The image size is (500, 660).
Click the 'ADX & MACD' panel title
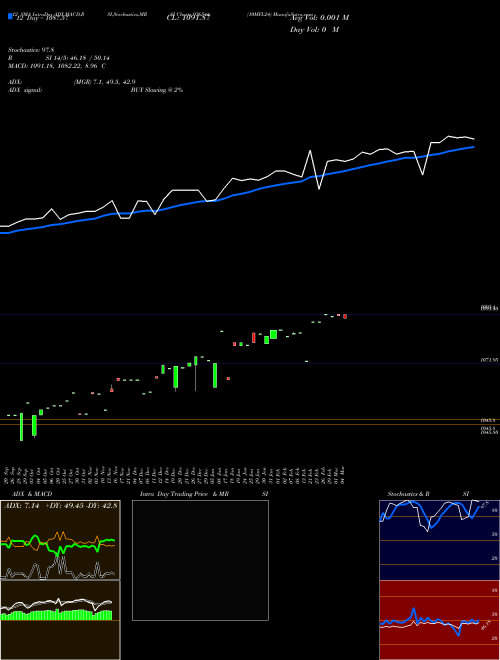pyautogui.click(x=32, y=494)
